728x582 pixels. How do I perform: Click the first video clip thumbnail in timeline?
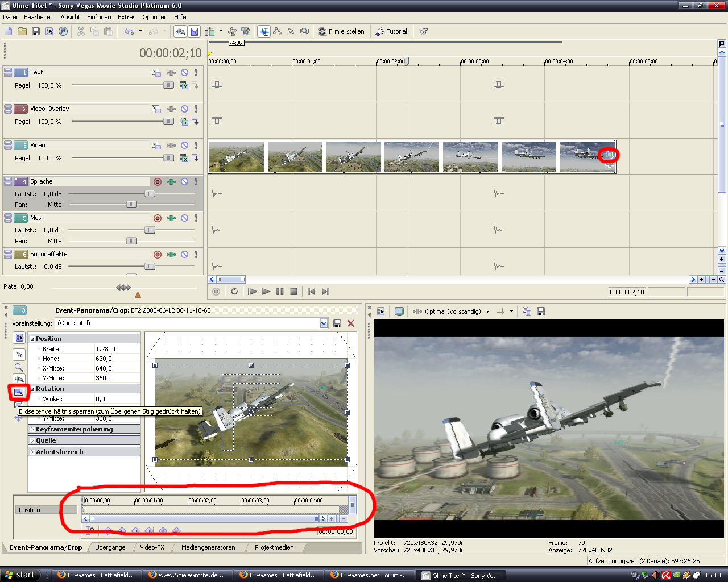pos(237,156)
